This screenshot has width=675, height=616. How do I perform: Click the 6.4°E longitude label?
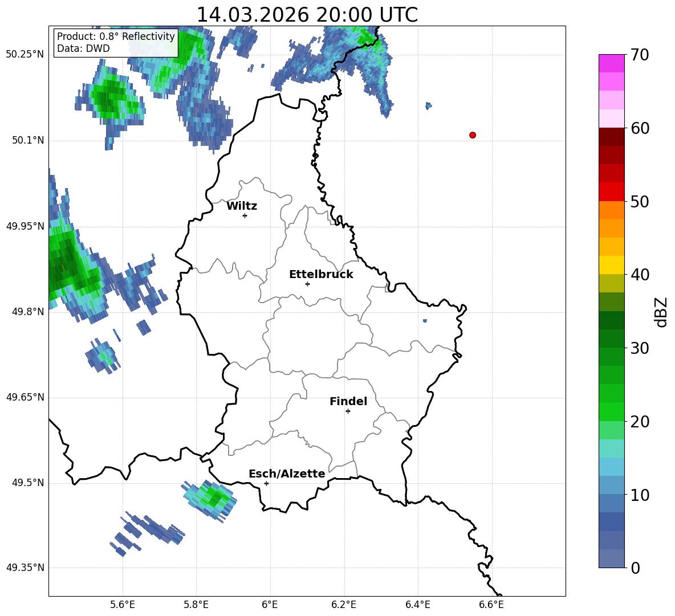click(x=417, y=605)
